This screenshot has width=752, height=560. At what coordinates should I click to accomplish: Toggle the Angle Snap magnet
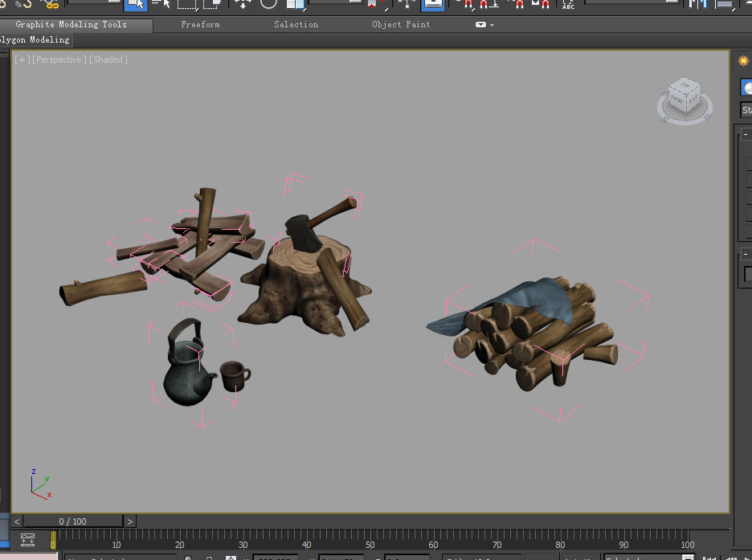pyautogui.click(x=489, y=4)
